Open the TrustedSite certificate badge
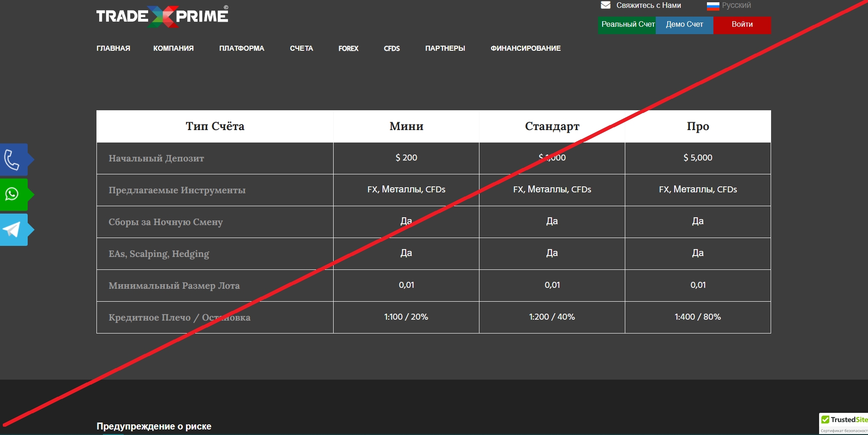The width and height of the screenshot is (868, 435). (x=844, y=423)
